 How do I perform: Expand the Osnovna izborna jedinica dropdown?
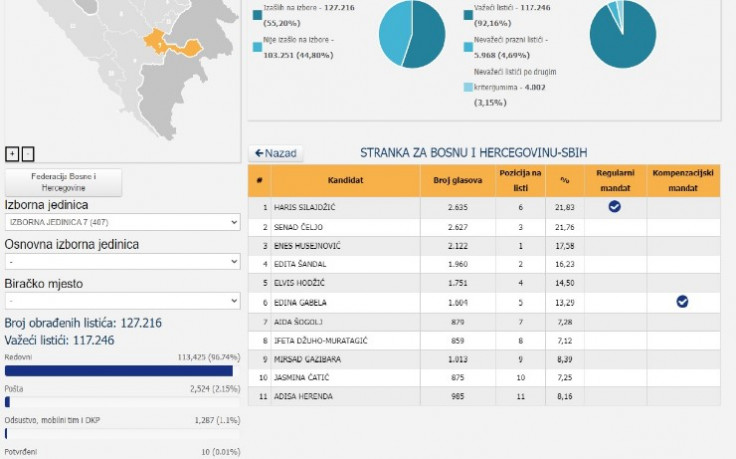pos(122,261)
